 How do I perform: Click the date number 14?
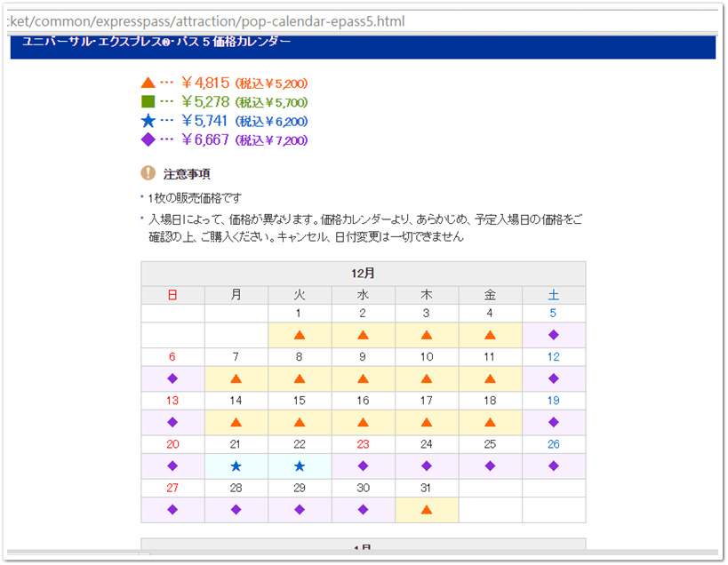click(x=236, y=401)
